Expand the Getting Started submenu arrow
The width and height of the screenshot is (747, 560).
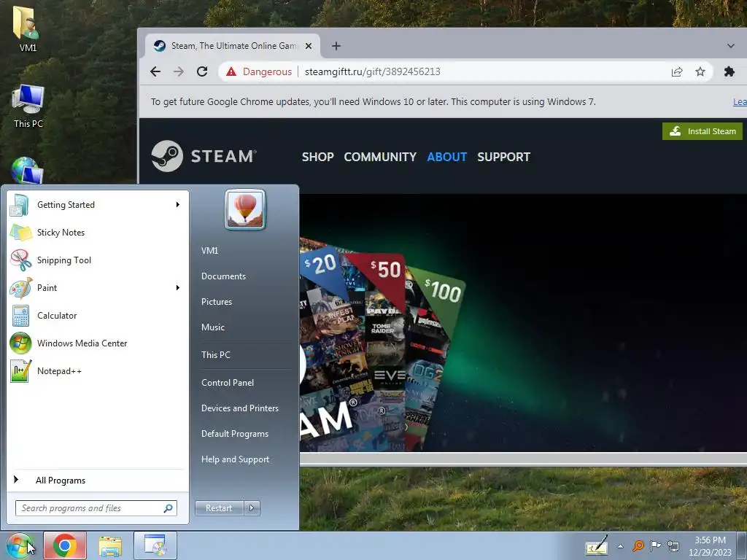(x=178, y=205)
